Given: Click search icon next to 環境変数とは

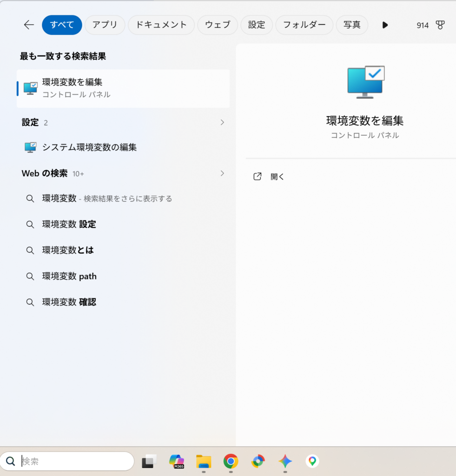Looking at the screenshot, I should [x=30, y=251].
